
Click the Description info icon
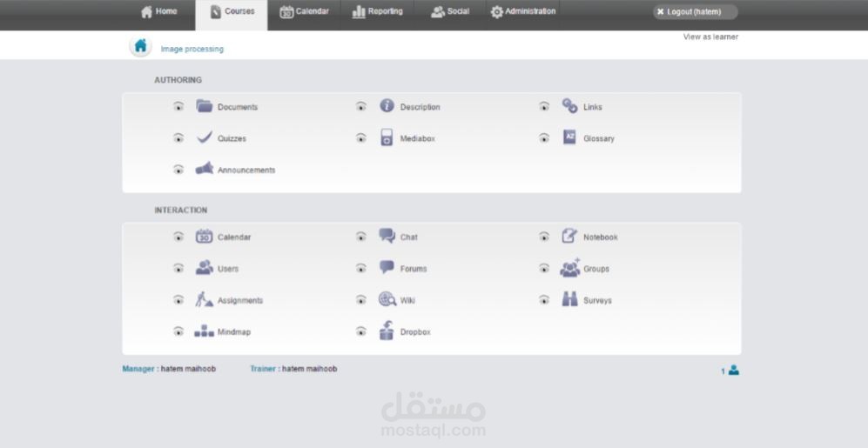click(387, 105)
